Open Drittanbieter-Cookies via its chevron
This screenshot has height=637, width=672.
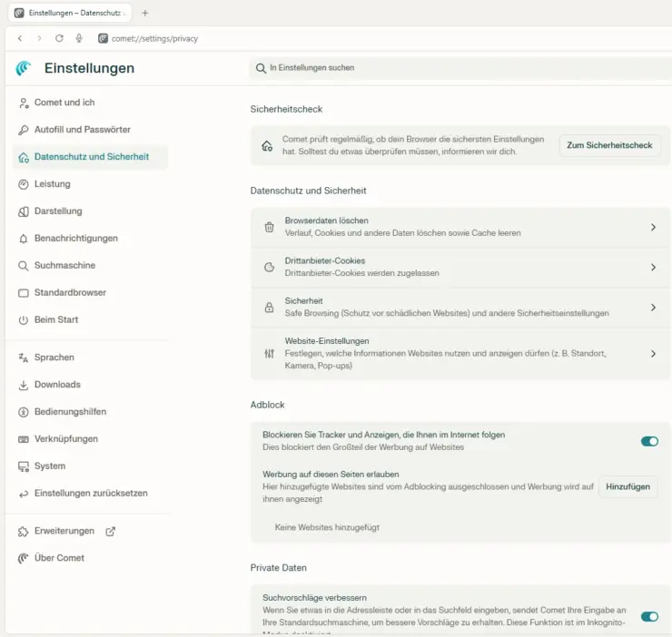(x=653, y=268)
